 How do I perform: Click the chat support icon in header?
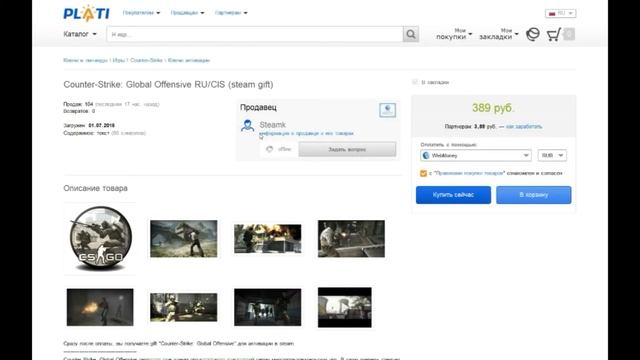533,34
